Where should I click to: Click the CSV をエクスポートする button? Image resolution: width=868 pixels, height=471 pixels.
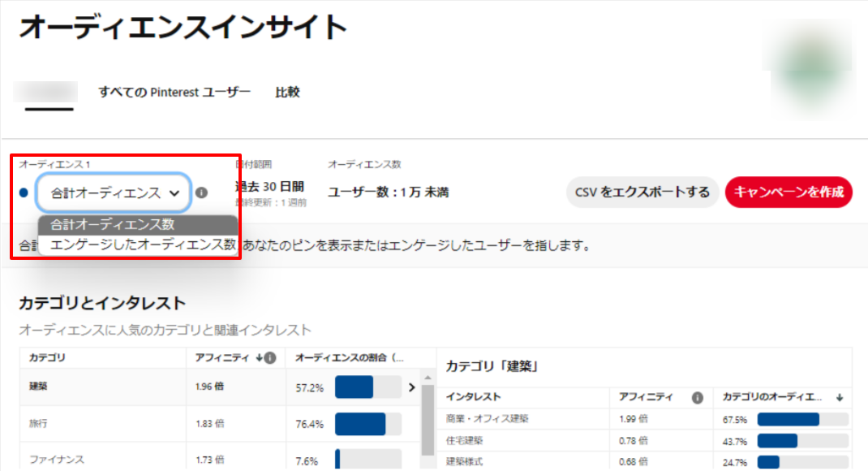click(x=642, y=192)
